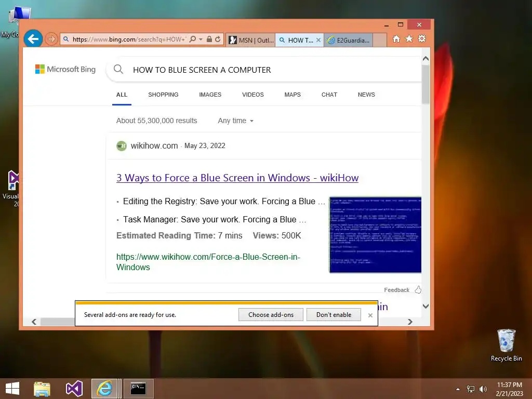Open the address bar autocomplete dropdown arrow

[x=201, y=39]
